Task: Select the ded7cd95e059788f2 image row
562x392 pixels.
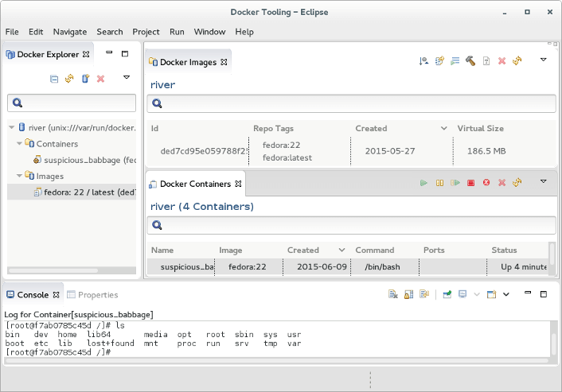Action: (x=351, y=151)
